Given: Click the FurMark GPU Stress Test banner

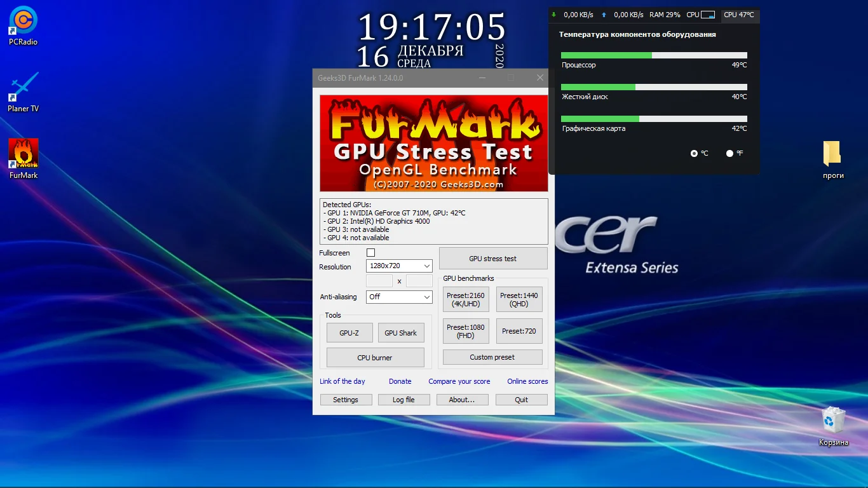Looking at the screenshot, I should click(x=434, y=143).
